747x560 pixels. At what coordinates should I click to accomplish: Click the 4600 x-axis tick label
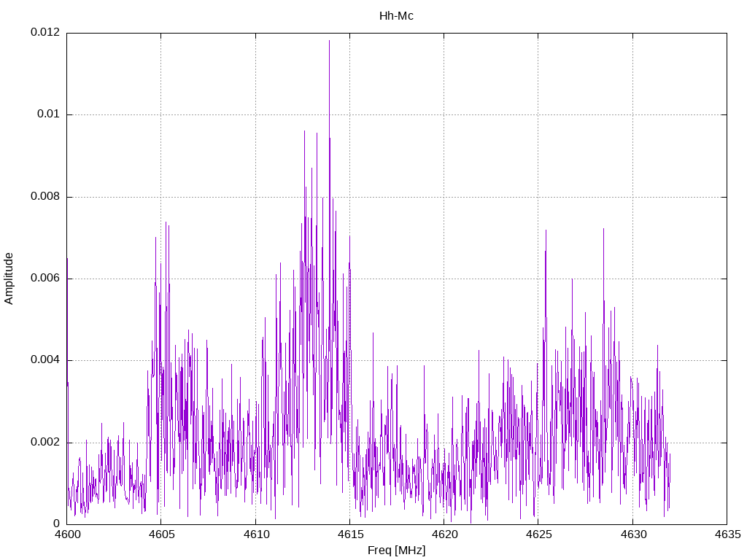click(x=68, y=534)
